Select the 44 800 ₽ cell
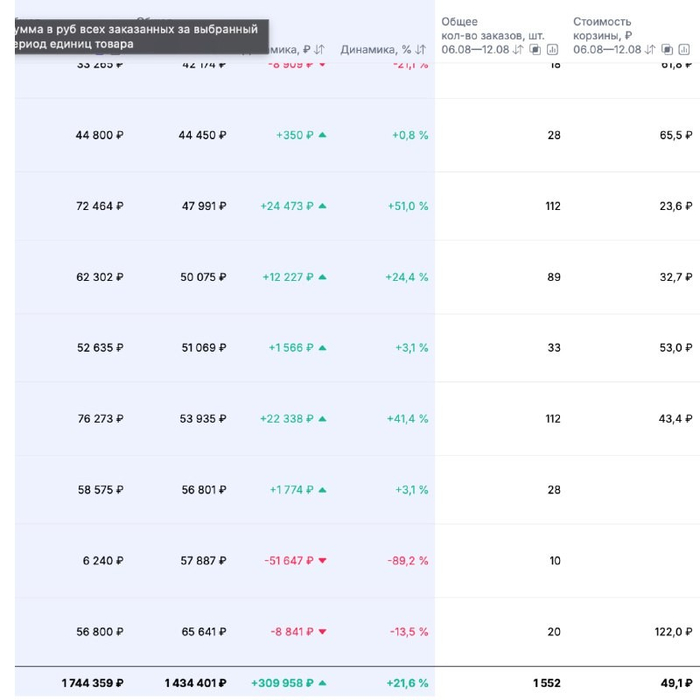Viewport: 700px width, 700px height. coord(100,135)
